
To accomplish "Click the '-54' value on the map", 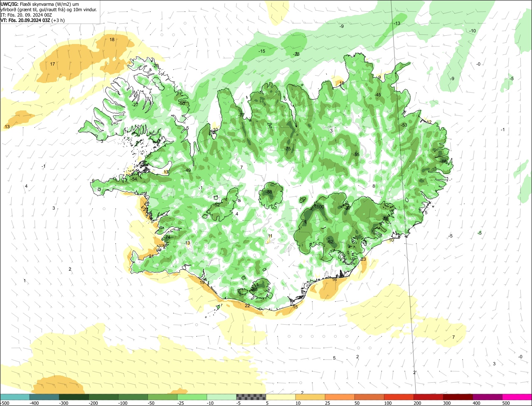I will 134,179.
